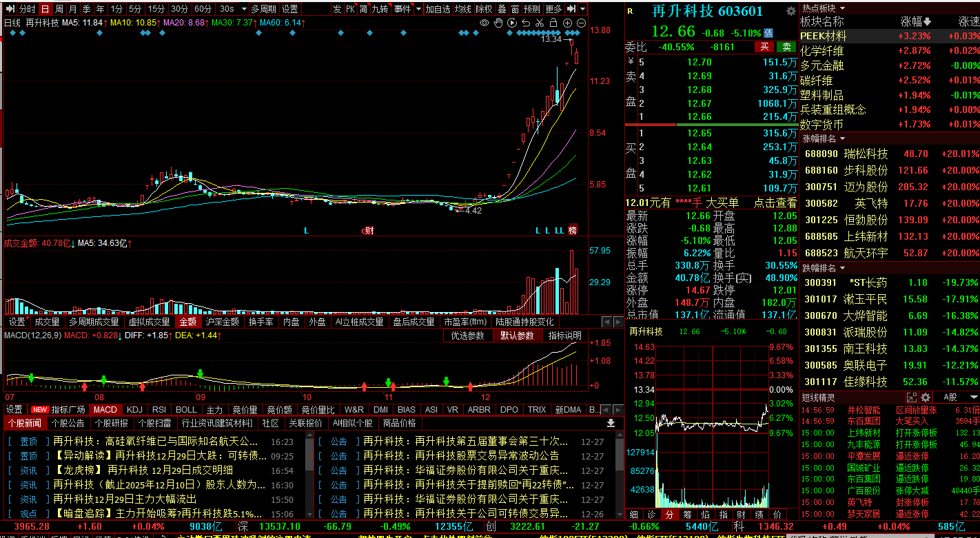Expand the 热点板块 dropdown
Image resolution: width=980 pixels, height=538 pixels.
tap(842, 8)
